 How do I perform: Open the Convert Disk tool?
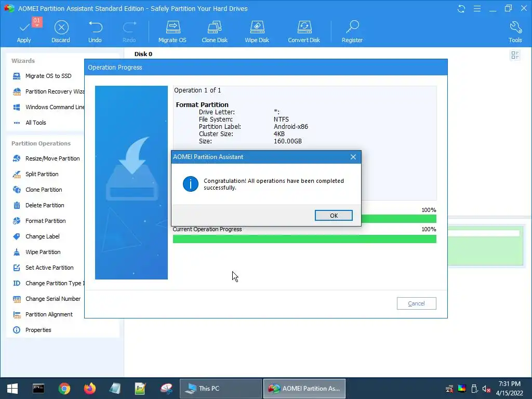pyautogui.click(x=304, y=32)
